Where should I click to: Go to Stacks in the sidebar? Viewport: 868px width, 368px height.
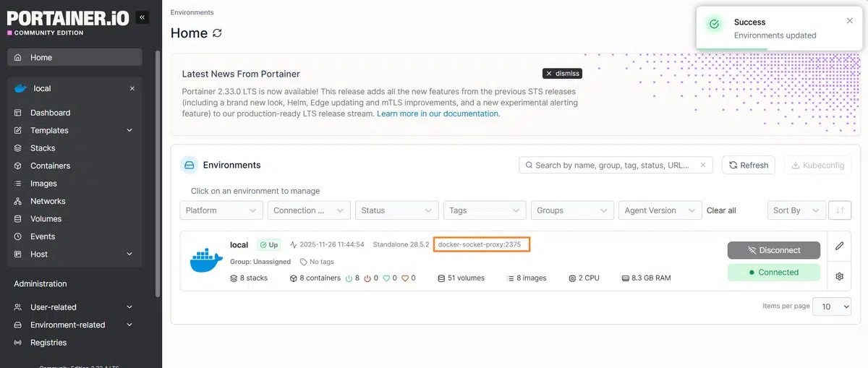43,148
